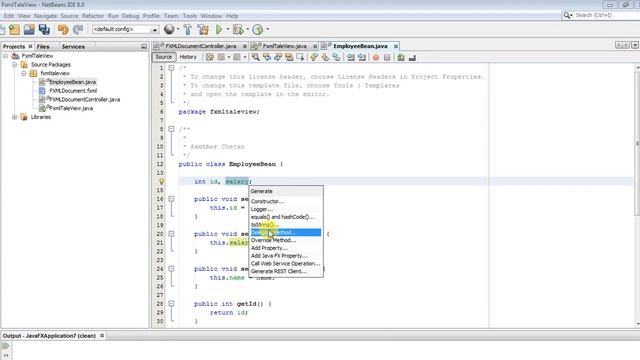
Task: Click Shift Line Right icon
Action: [362, 58]
